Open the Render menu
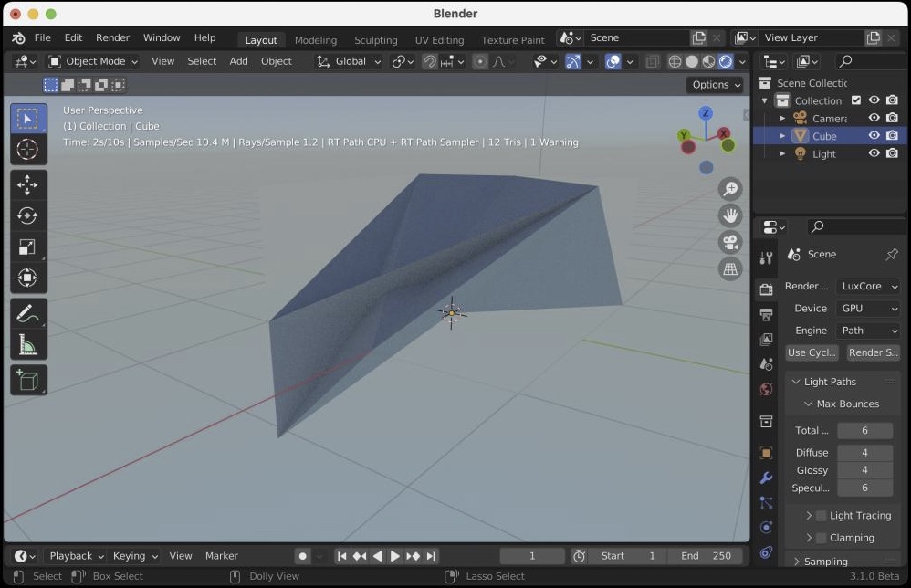Viewport: 911px width, 588px height. coord(112,37)
